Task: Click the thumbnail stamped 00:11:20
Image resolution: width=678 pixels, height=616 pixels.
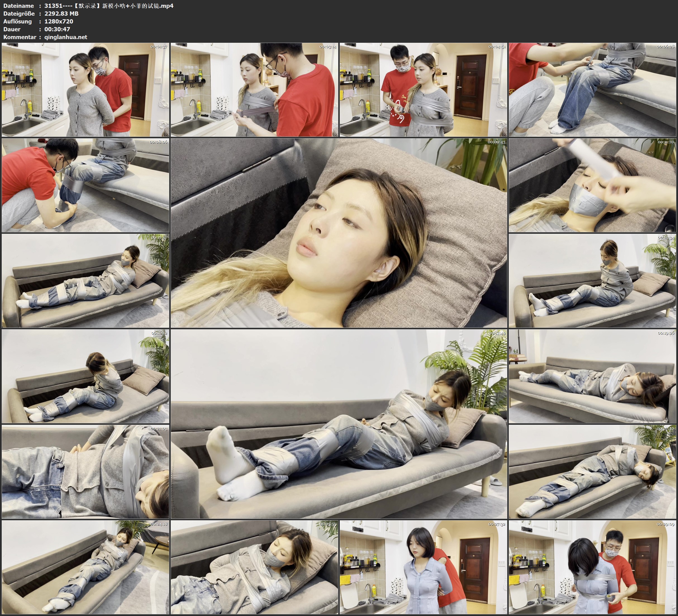Action: pos(592,185)
